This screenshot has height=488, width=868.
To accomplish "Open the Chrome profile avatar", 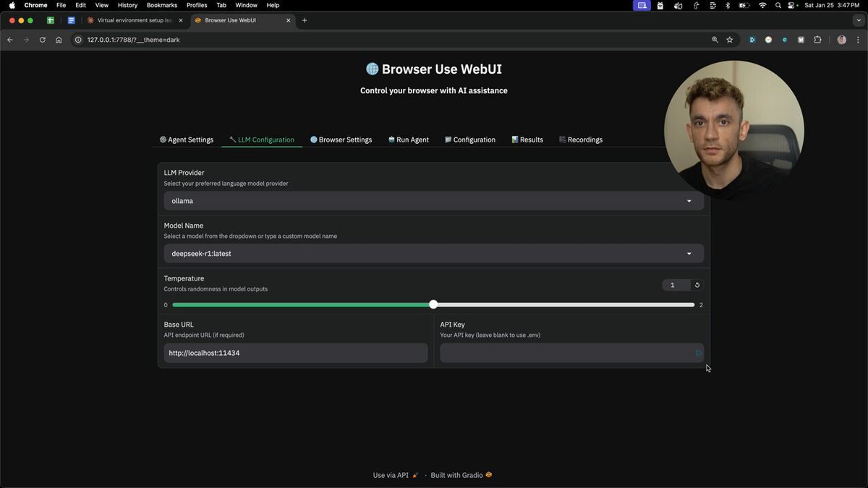I will [841, 40].
